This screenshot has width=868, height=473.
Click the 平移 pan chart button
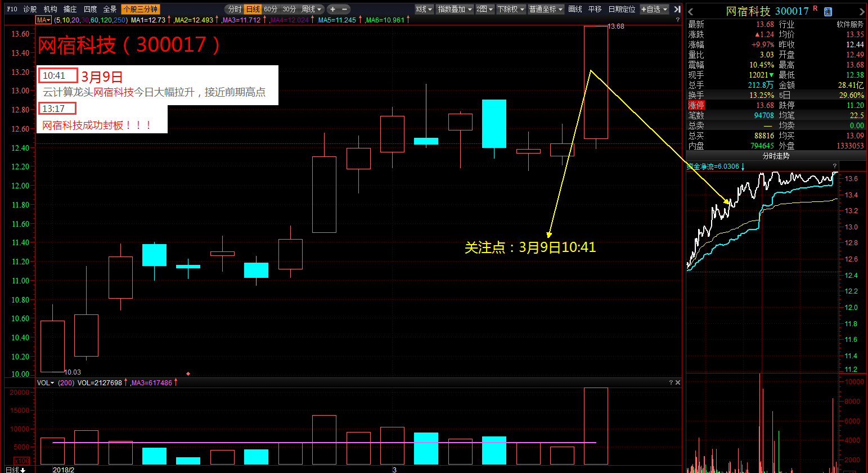(x=595, y=9)
